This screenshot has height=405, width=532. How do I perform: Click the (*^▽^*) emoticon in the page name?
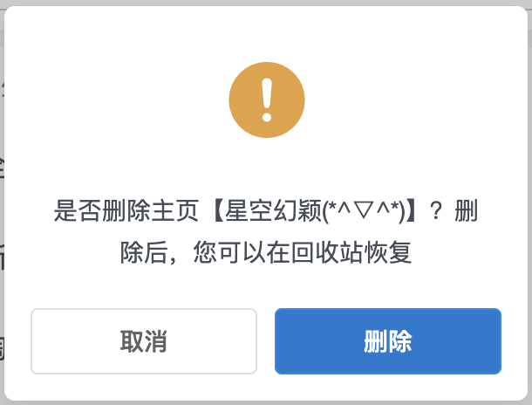pos(364,210)
